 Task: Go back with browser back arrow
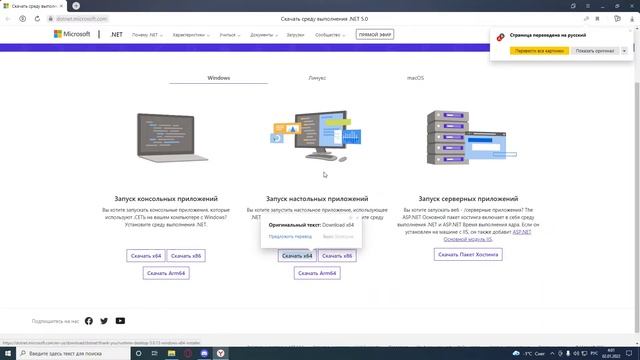pos(7,19)
